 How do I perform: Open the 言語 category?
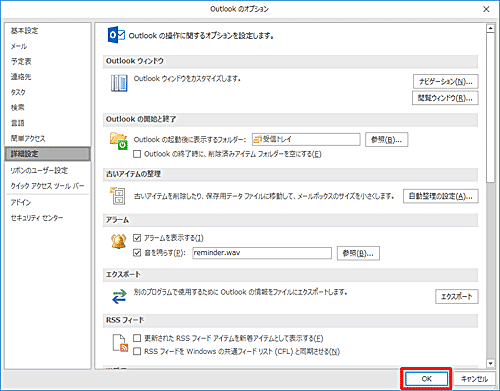click(18, 123)
